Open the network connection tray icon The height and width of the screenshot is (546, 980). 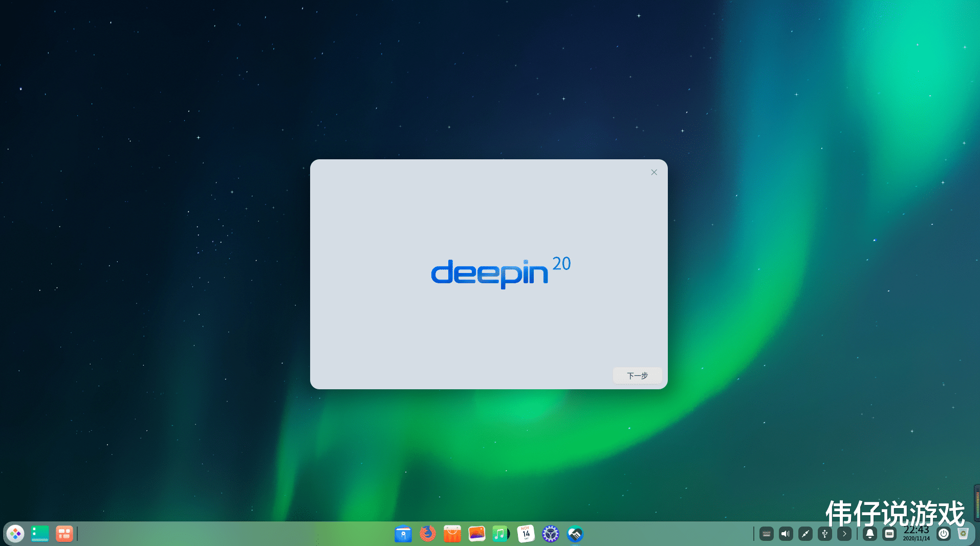tap(805, 534)
